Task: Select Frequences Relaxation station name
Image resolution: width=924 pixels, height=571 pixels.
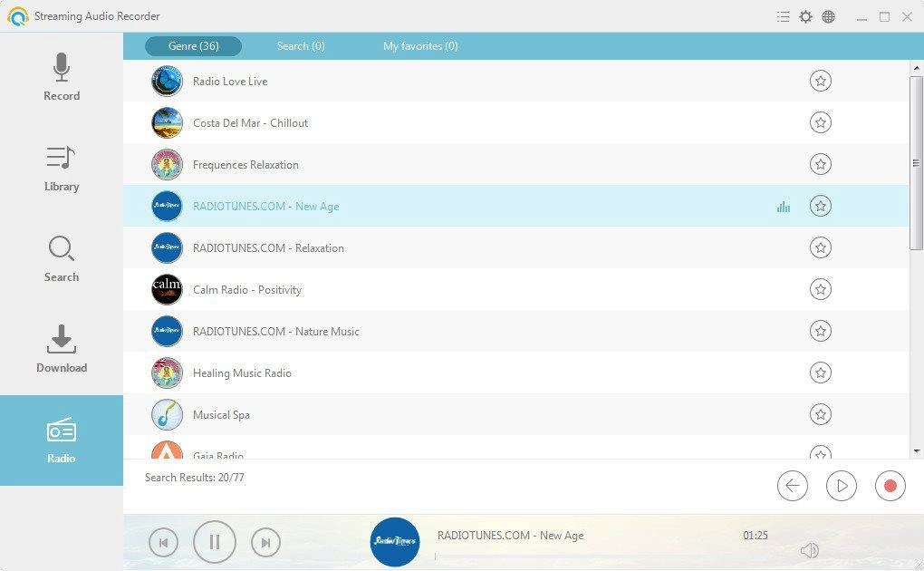Action: (245, 165)
